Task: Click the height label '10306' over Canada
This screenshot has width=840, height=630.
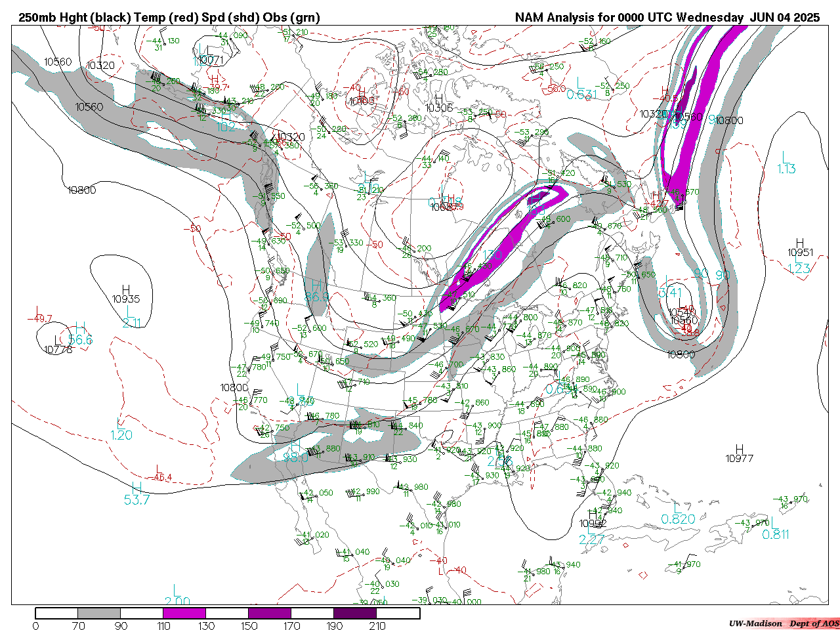Action: 439,108
